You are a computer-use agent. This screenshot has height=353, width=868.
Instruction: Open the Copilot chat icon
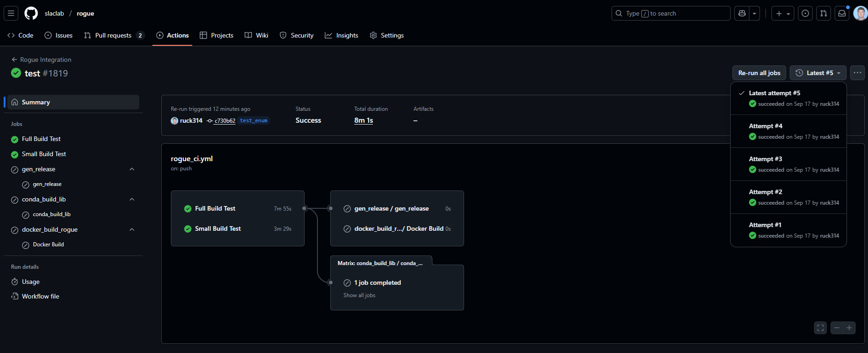[742, 13]
